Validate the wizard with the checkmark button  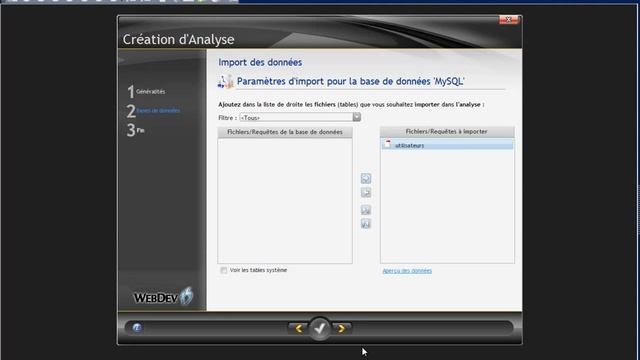pyautogui.click(x=320, y=328)
